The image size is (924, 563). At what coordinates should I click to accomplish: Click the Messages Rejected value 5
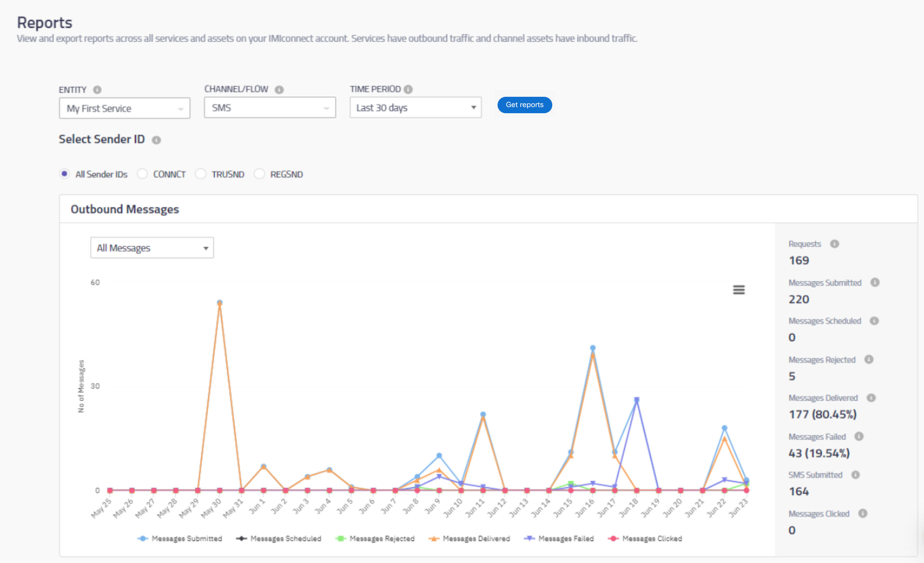coord(792,376)
